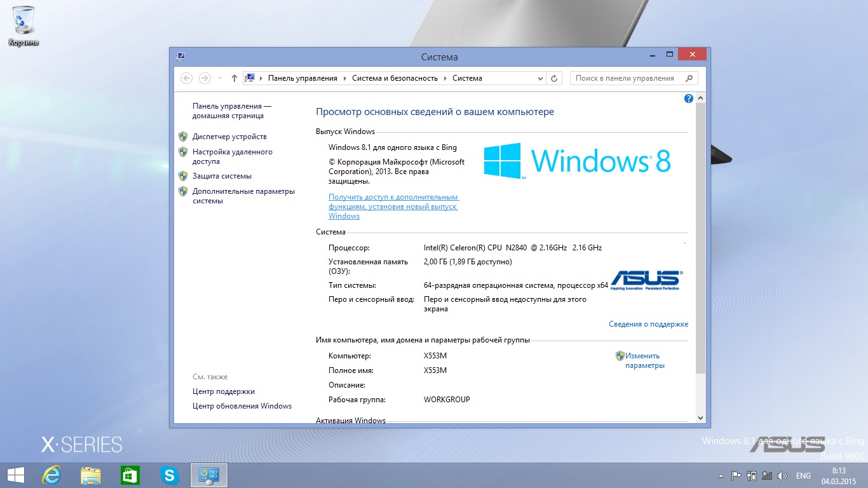Open Центр обновления Windows link
Viewport: 868px width, 488px height.
(242, 406)
